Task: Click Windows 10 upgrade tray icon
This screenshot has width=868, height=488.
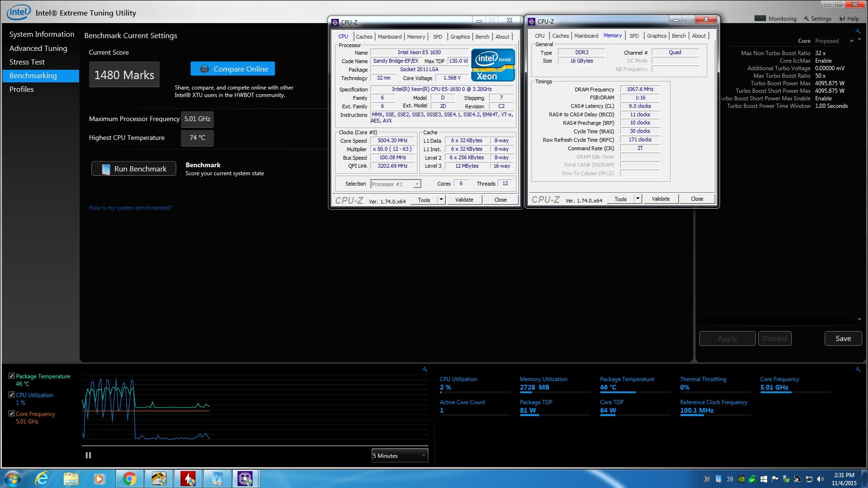Action: pyautogui.click(x=764, y=479)
